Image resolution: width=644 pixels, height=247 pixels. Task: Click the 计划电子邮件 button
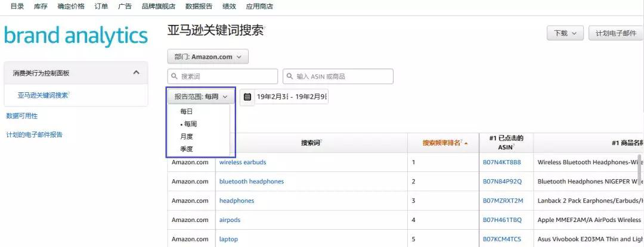point(615,33)
